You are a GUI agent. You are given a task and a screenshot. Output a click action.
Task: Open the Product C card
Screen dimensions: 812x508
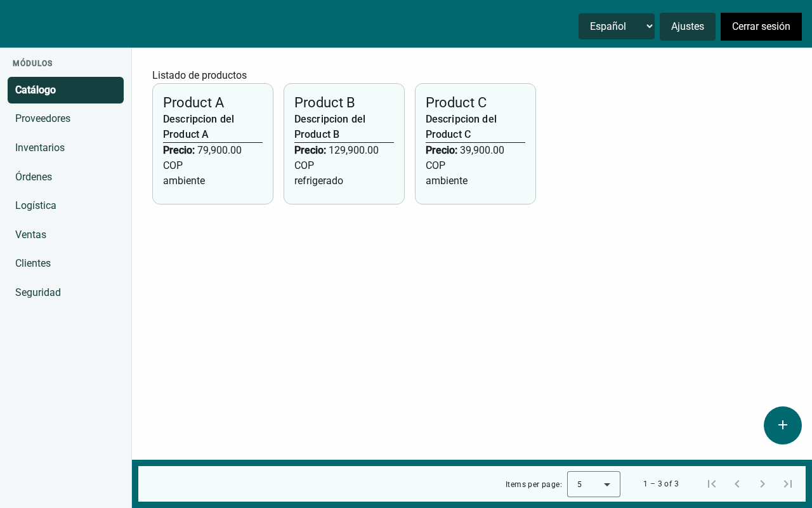click(475, 144)
